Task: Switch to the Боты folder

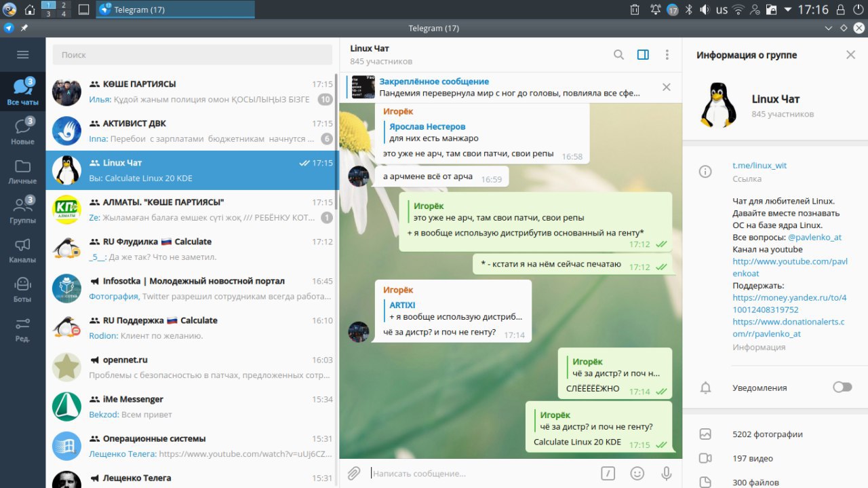Action: click(23, 289)
